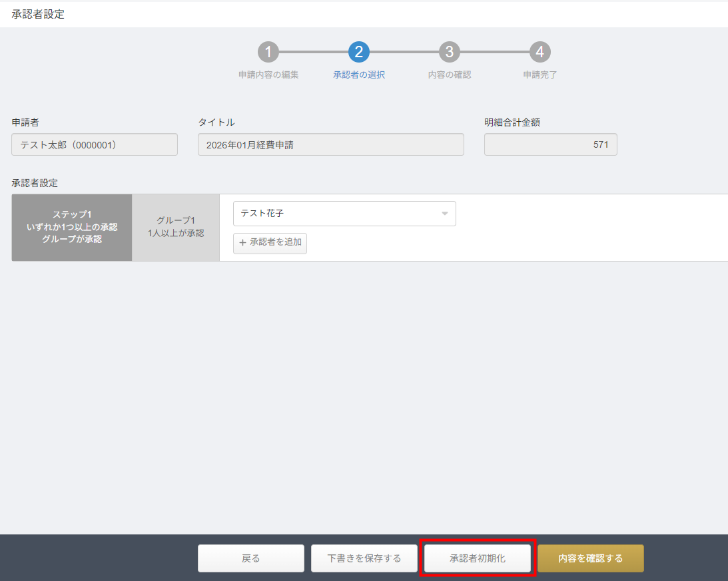Reset approvers using 承認者初期化
Screen dimensions: 728x581
click(478, 558)
